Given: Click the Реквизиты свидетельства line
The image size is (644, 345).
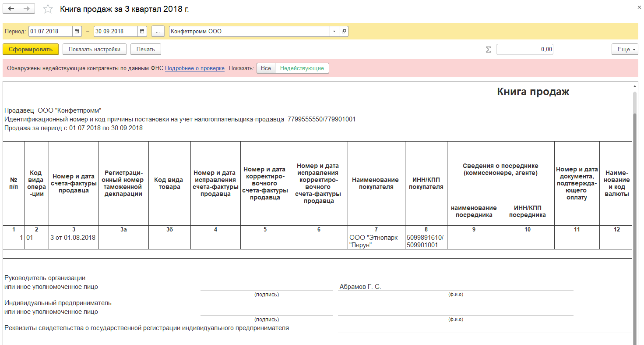Looking at the screenshot, I should click(146, 328).
